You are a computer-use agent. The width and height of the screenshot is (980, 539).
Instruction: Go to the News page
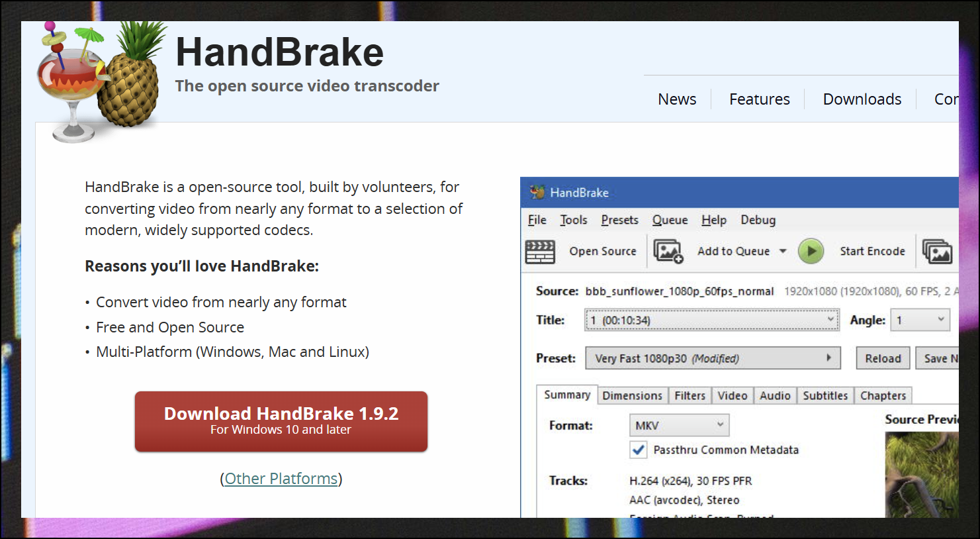point(677,99)
